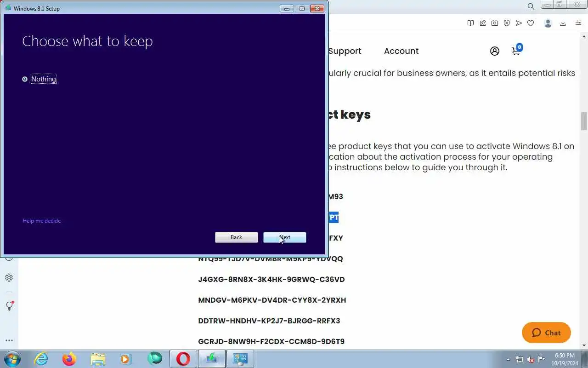Image resolution: width=588 pixels, height=368 pixels.
Task: Open the taskbar clock and date
Action: coord(565,359)
